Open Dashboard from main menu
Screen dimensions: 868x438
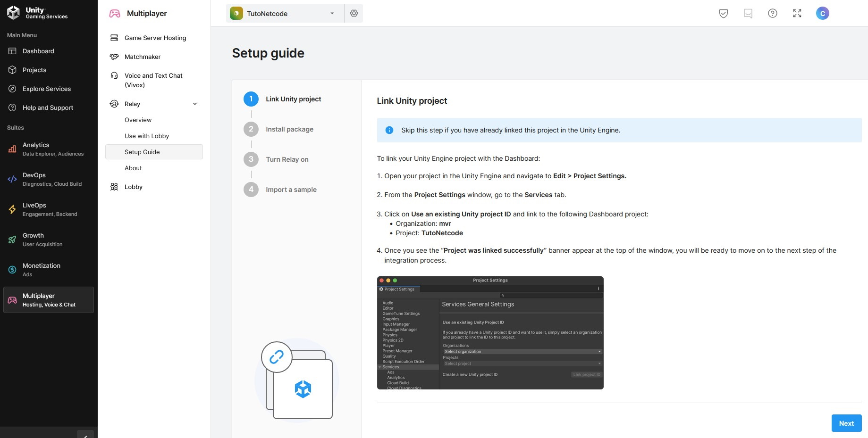click(38, 51)
